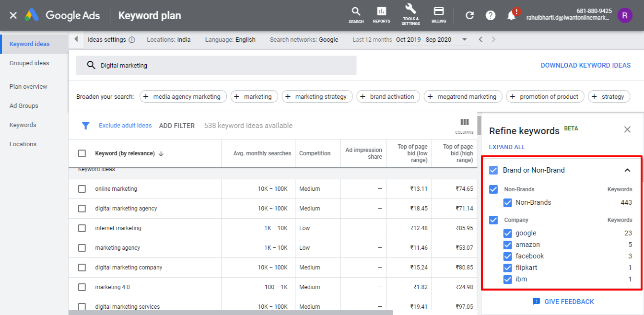Tick the checkbox for 'digital marketing agency'
This screenshot has width=644, height=315.
(x=82, y=209)
